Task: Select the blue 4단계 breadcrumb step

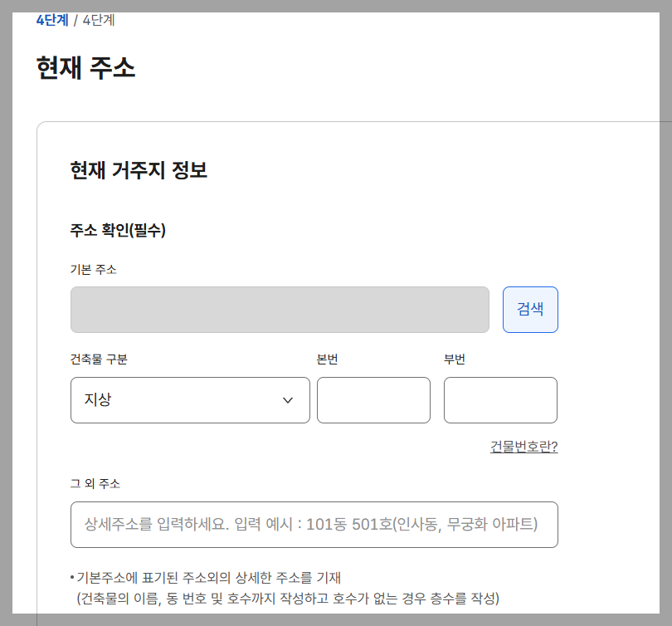Action: click(52, 20)
